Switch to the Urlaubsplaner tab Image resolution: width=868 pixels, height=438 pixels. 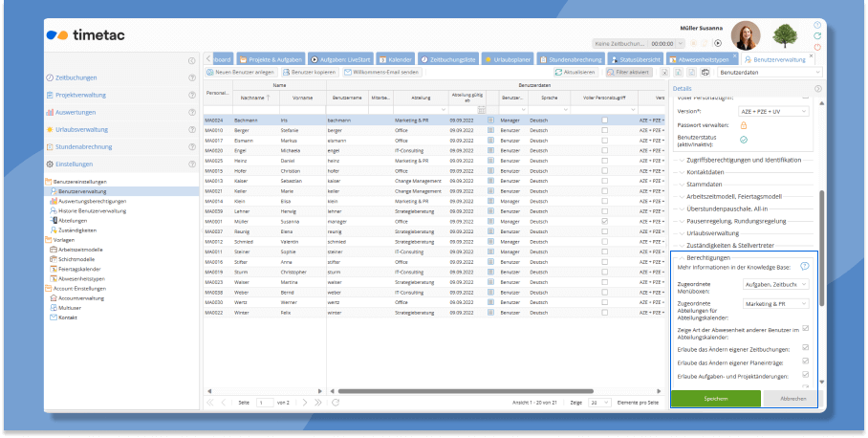pyautogui.click(x=511, y=58)
